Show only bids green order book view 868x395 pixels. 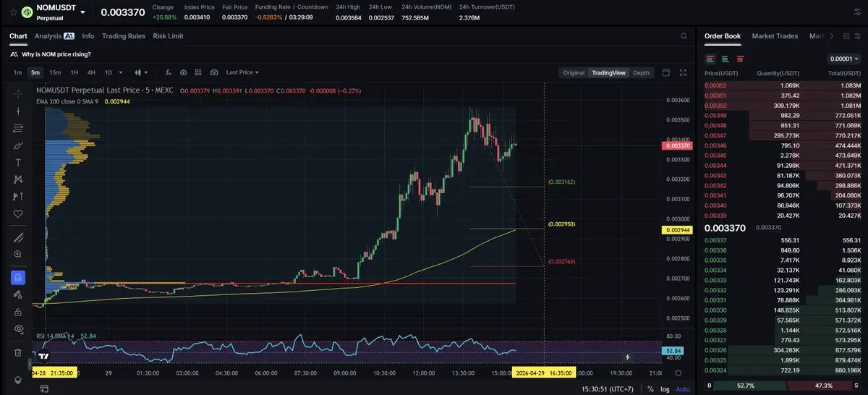[725, 59]
